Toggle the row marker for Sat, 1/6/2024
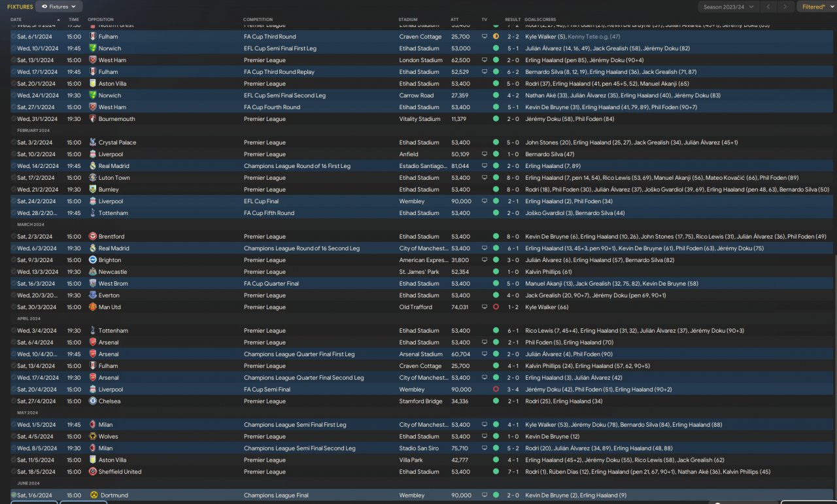 (14, 496)
